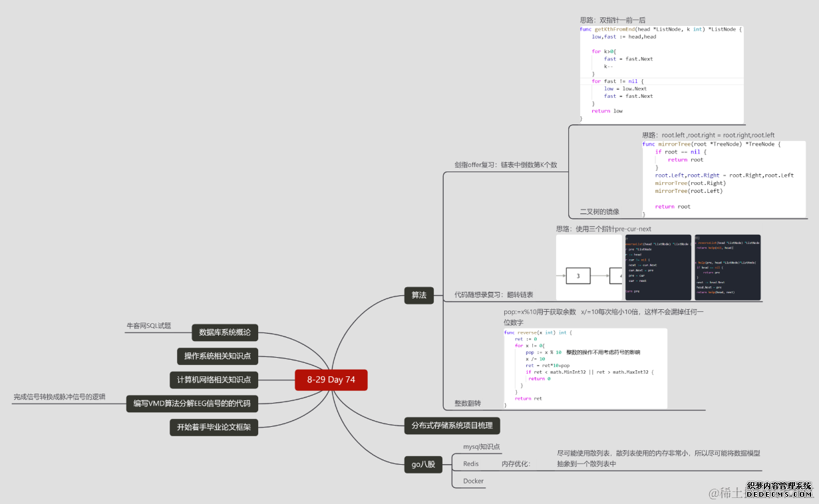This screenshot has height=504, width=819.
Task: Click the 剑指offer复习 linked list subtopic
Action: 506,165
